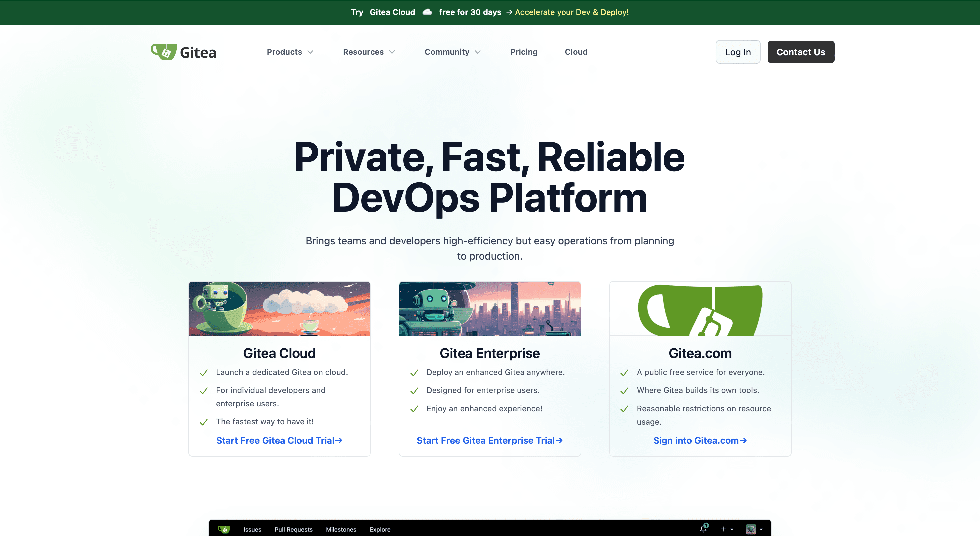Open the Products dropdown menu
The image size is (980, 536).
click(290, 52)
